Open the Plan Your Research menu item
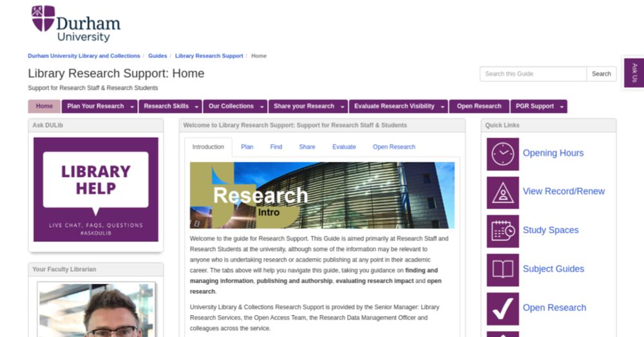644x337 pixels. tap(95, 106)
